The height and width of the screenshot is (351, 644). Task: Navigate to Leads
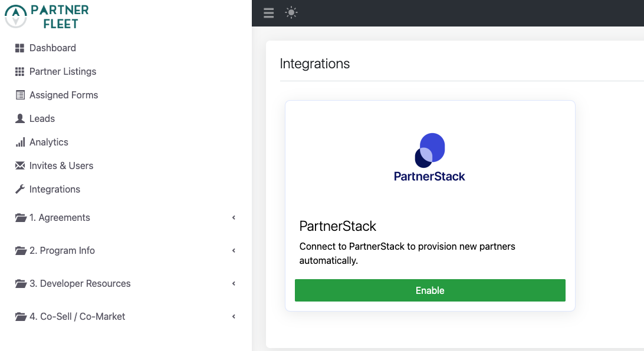point(42,118)
